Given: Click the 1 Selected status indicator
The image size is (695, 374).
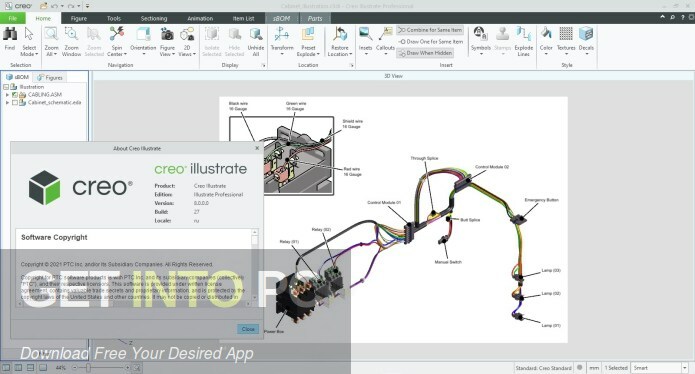Looking at the screenshot, I should [x=616, y=368].
